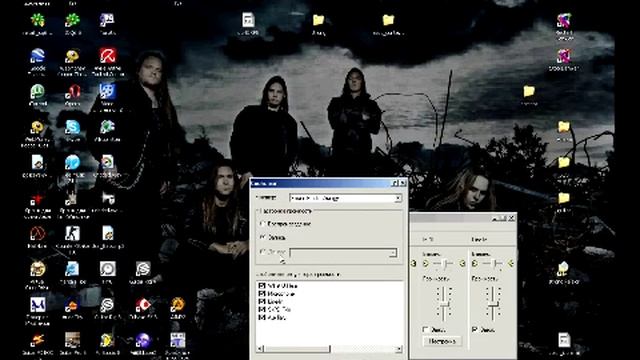Open the text document icon at top center
This screenshot has width=640, height=360.
pyautogui.click(x=248, y=20)
